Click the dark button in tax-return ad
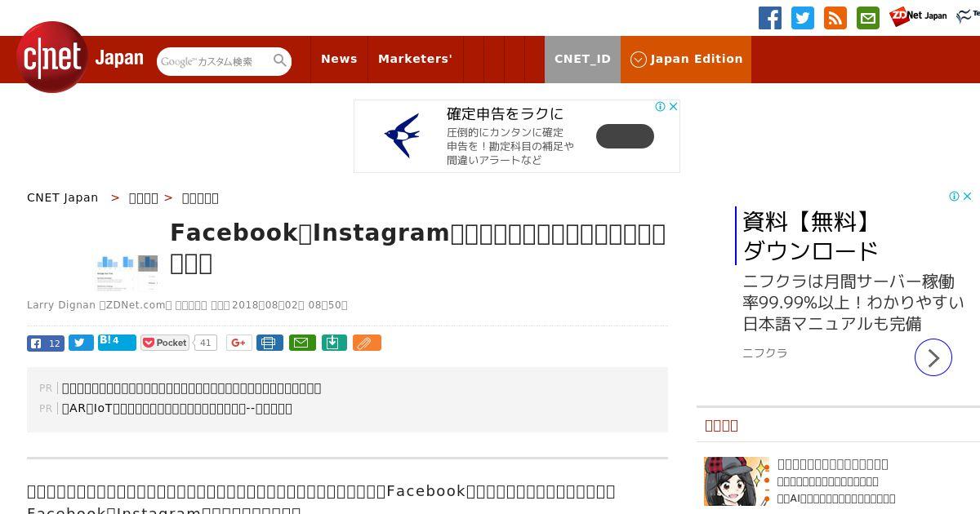 pyautogui.click(x=625, y=136)
